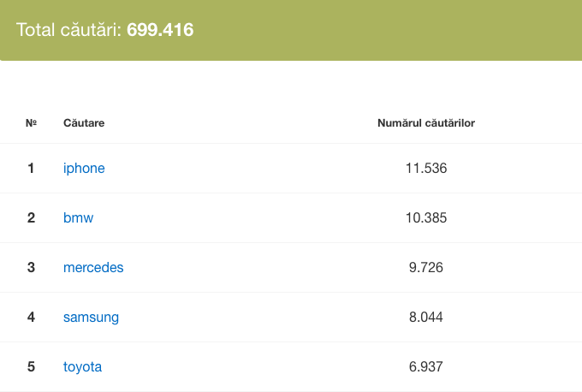Click rank number 4 beside samsung
Image resolution: width=582 pixels, height=392 pixels.
[32, 317]
